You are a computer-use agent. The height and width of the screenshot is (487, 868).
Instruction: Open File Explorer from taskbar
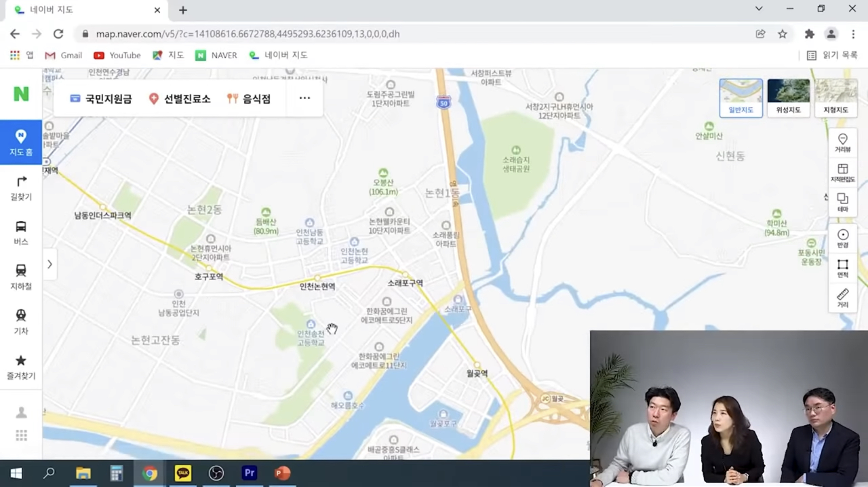point(83,473)
